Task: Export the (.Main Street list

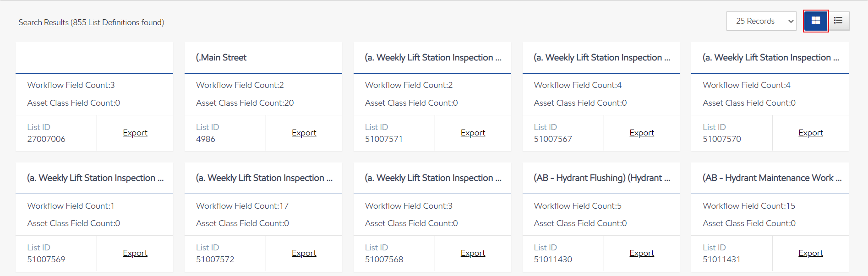Action: tap(304, 133)
